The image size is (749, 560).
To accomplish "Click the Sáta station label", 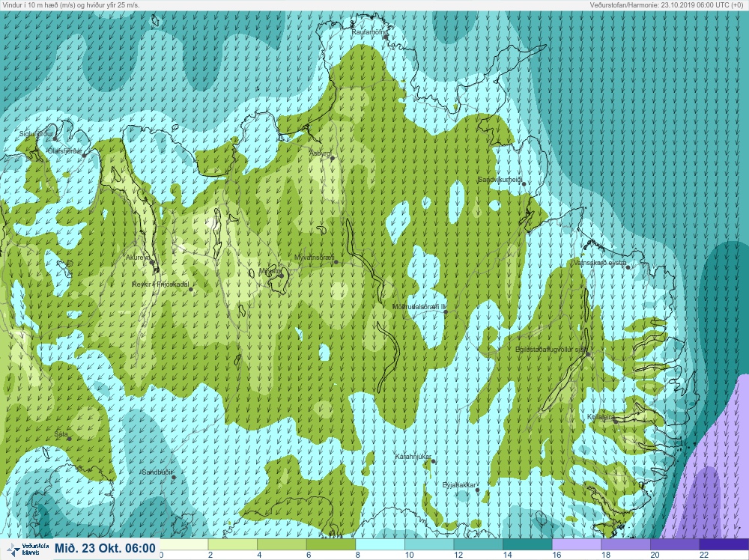I will click(61, 434).
